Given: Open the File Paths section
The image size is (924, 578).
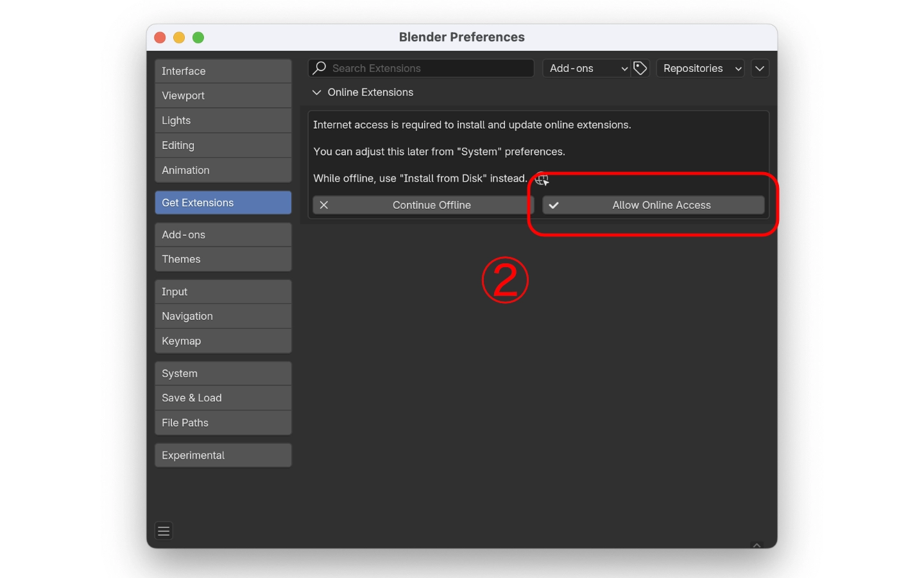Looking at the screenshot, I should [223, 423].
